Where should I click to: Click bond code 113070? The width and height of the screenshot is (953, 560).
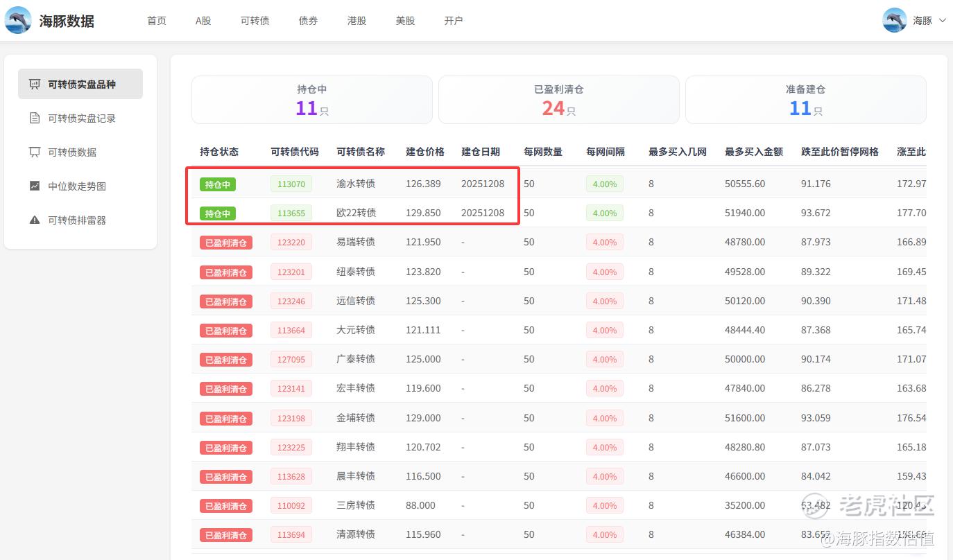pyautogui.click(x=291, y=184)
